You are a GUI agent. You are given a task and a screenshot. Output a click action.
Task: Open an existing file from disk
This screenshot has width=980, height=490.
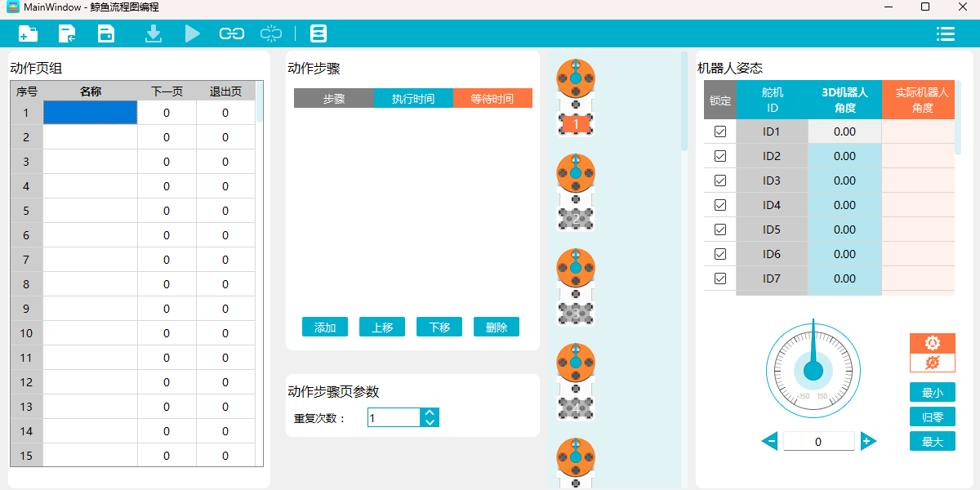(x=67, y=33)
